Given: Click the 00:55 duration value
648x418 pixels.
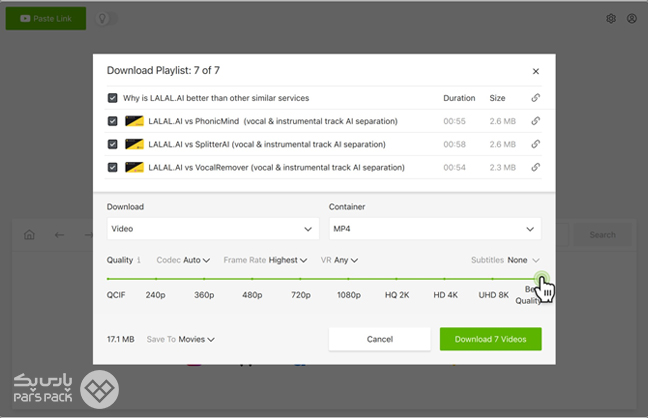Looking at the screenshot, I should coord(454,121).
